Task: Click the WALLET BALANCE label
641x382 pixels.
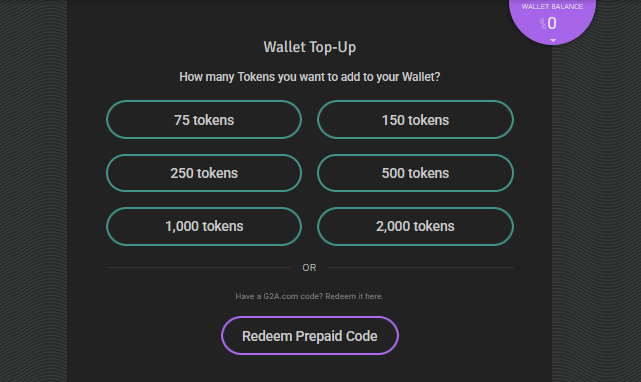Action: (552, 7)
